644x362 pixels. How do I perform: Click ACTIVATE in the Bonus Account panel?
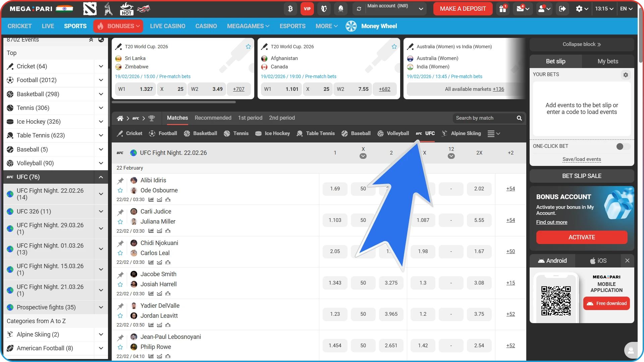(581, 237)
